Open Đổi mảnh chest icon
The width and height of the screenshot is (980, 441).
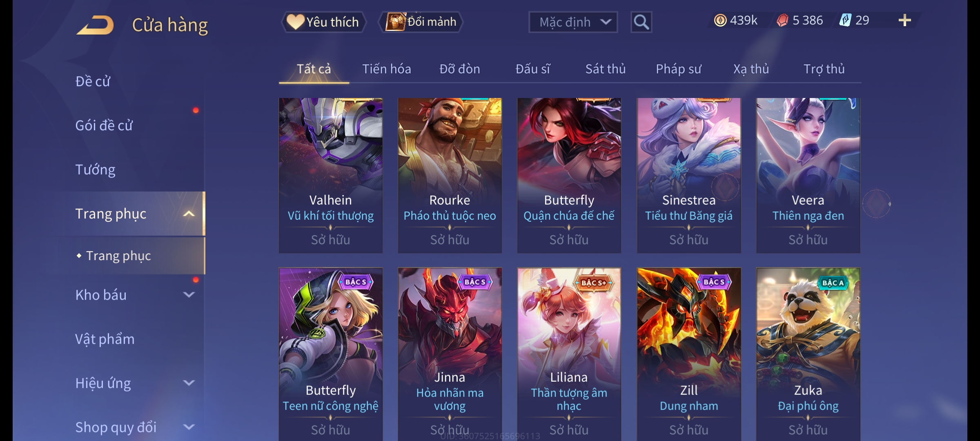pos(421,22)
